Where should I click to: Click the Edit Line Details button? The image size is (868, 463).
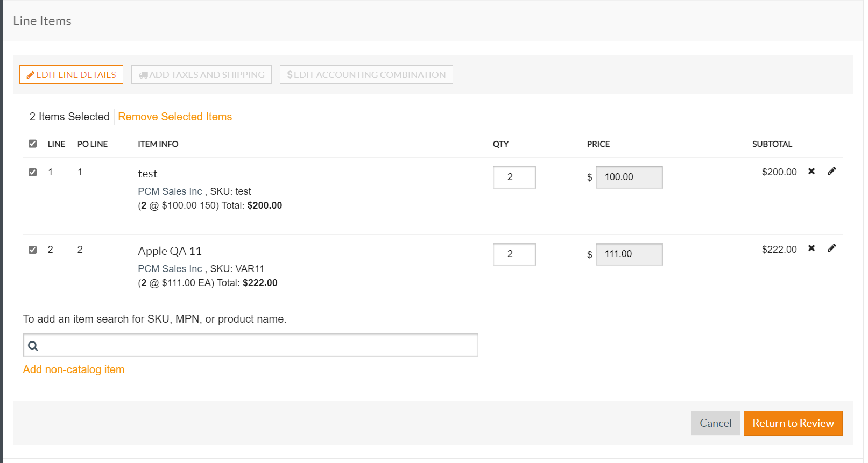(x=71, y=75)
